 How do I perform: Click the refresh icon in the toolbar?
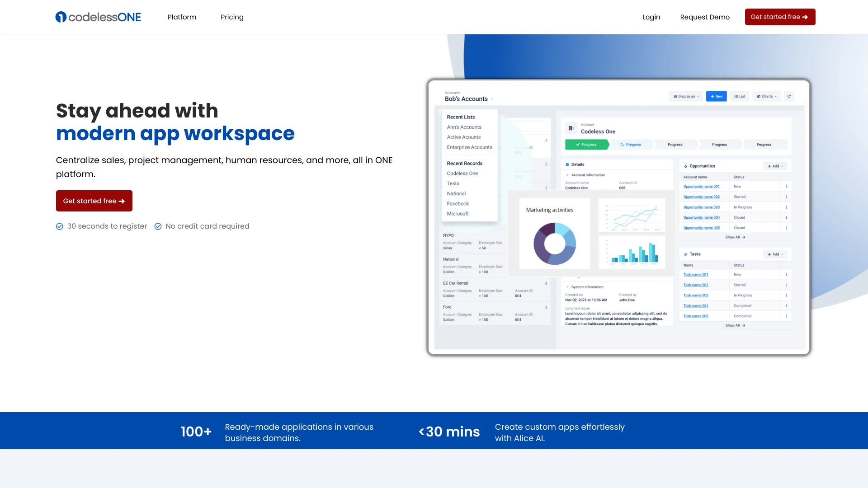[789, 96]
